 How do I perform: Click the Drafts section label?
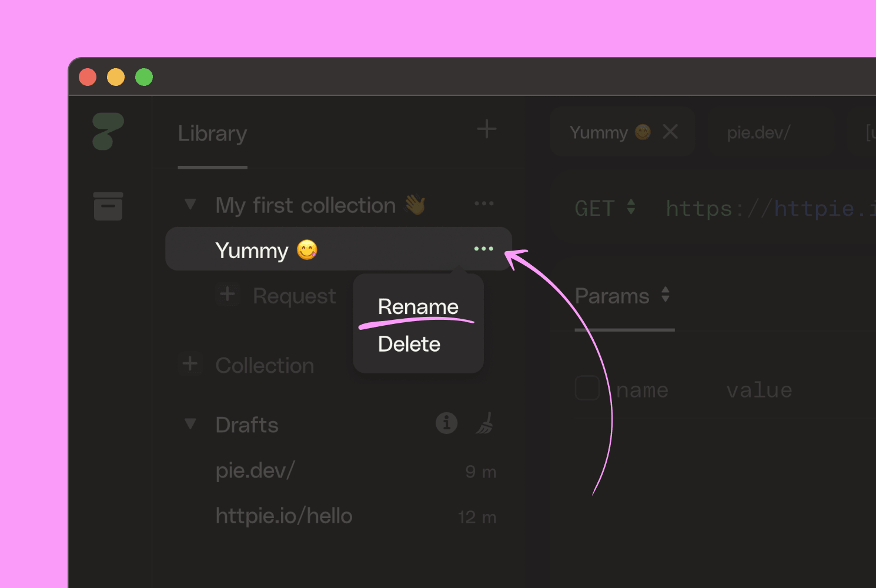247,425
